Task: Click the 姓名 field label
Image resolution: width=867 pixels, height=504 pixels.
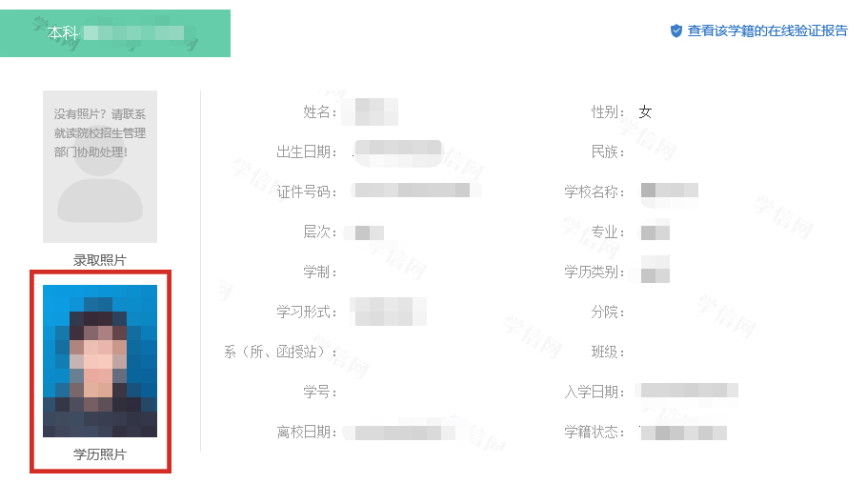Action: [320, 112]
